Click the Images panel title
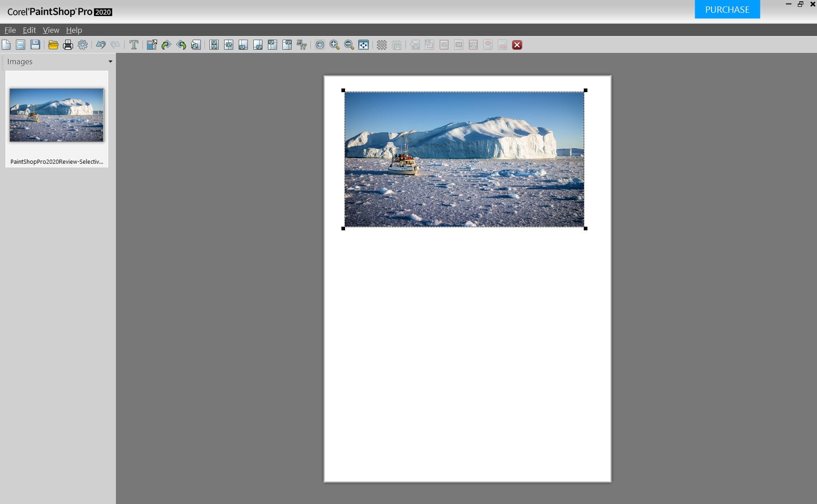The width and height of the screenshot is (817, 504). click(x=20, y=62)
